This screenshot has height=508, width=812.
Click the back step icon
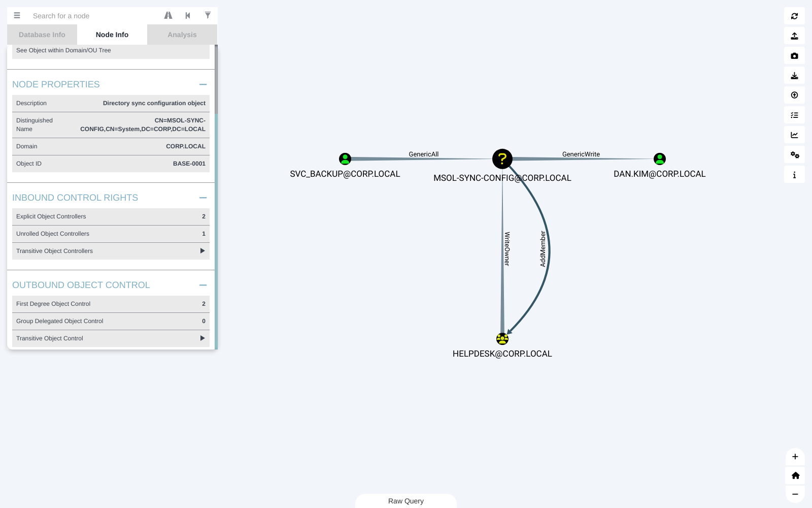(188, 16)
